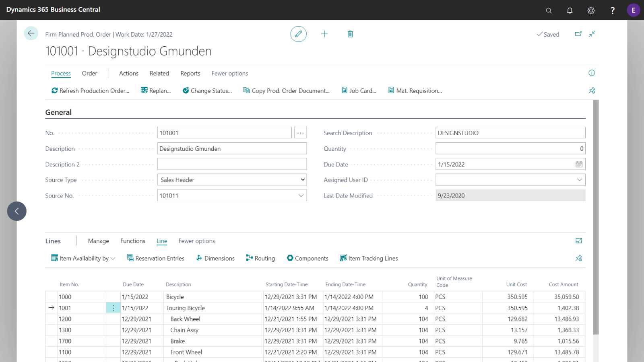Viewport: 644px width, 362px height.
Task: Open the Source Type dropdown
Action: (302, 179)
